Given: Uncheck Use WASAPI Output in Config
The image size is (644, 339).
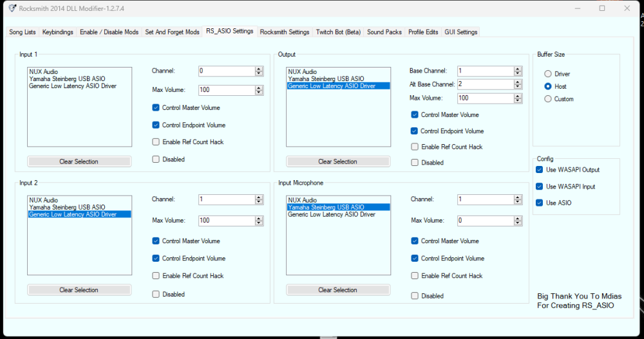Looking at the screenshot, I should (x=540, y=170).
